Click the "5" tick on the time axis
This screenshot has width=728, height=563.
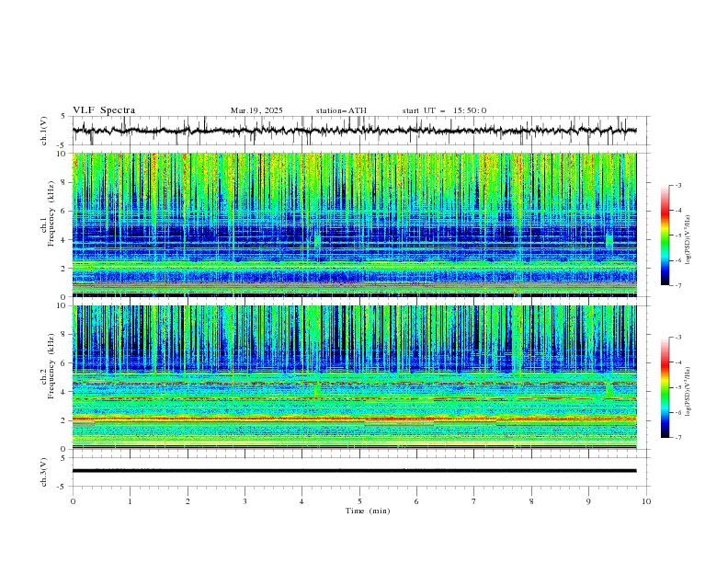tap(359, 501)
